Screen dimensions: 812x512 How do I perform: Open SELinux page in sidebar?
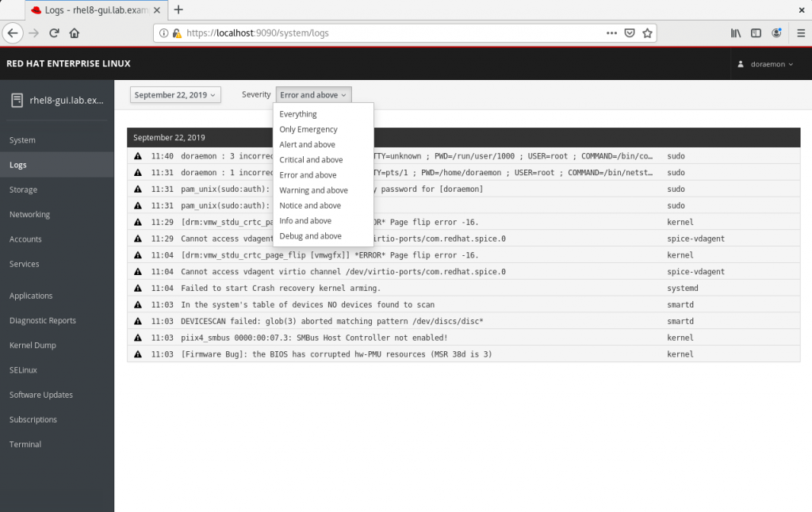[57, 370]
